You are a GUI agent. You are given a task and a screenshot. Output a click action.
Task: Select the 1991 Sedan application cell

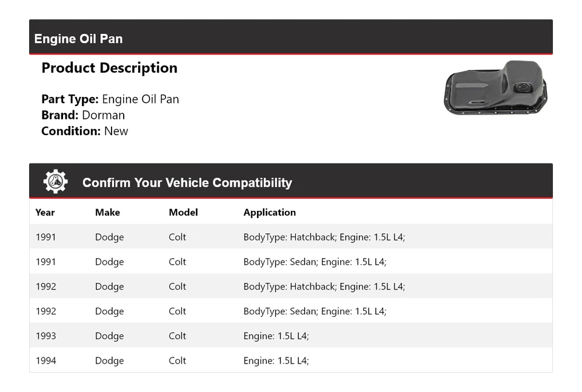point(315,262)
